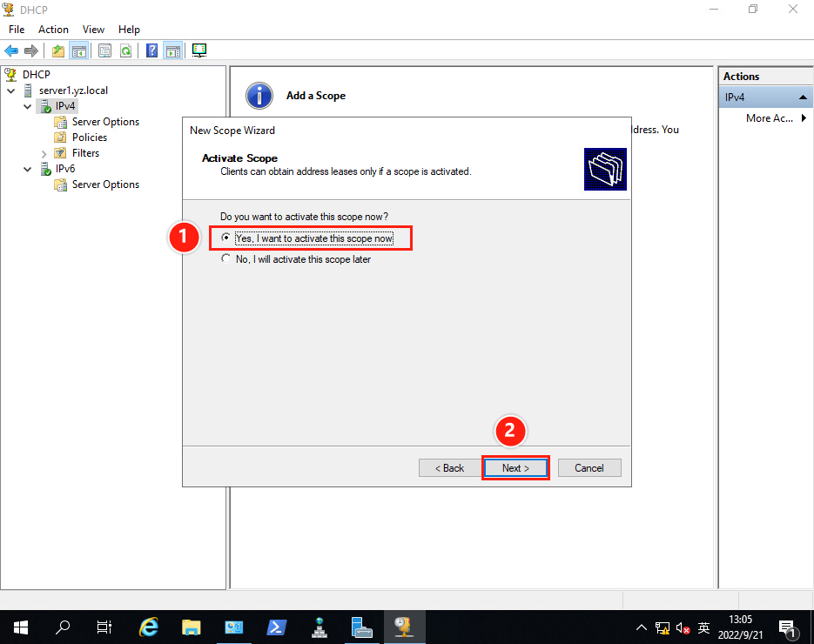
Task: Toggle the show/hide action pane icon
Action: [173, 50]
